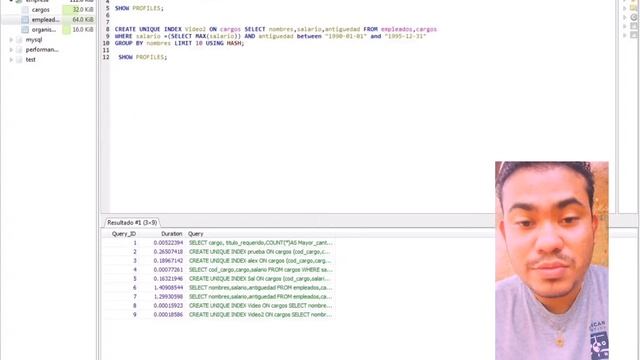The width and height of the screenshot is (640, 360).
Task: Click the 64.0 KiB size value
Action: [83, 20]
